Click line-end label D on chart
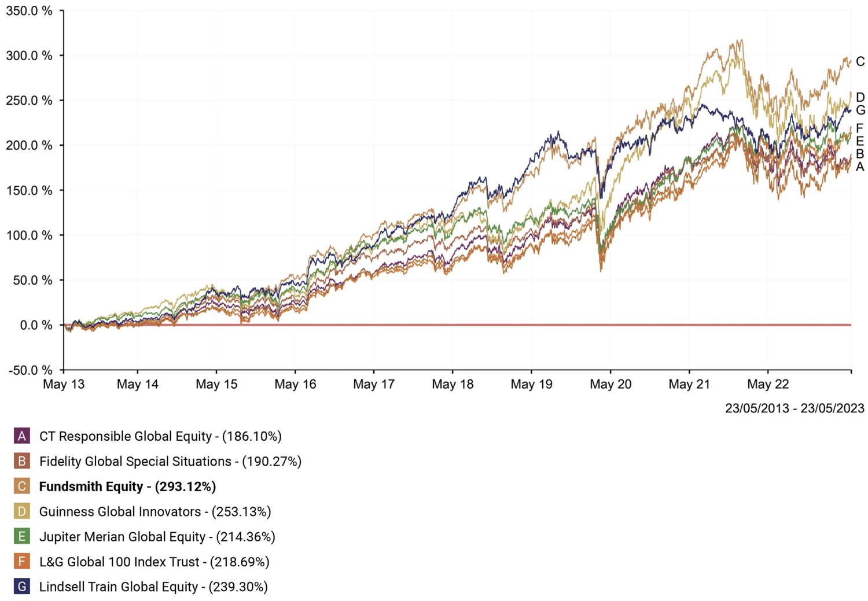Viewport: 868px width, 601px height. coord(860,97)
